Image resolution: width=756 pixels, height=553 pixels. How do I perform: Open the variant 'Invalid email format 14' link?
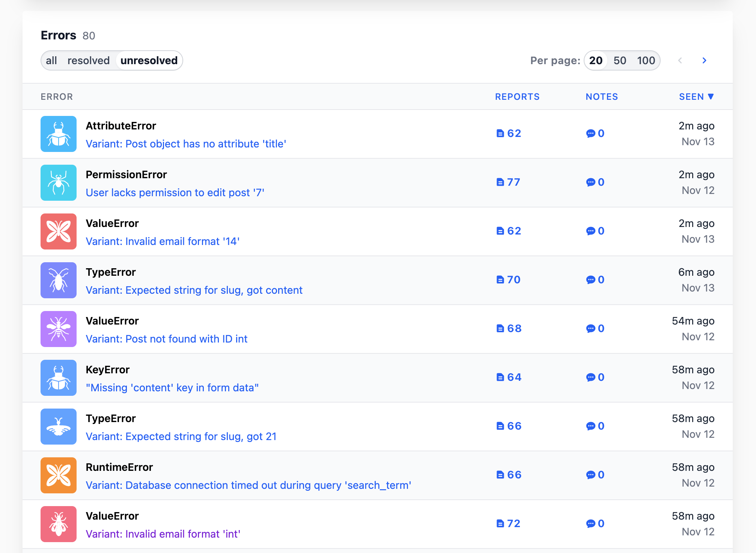(163, 241)
